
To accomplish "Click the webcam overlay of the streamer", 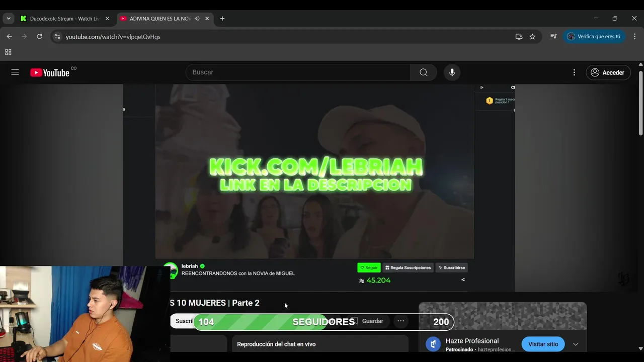I will pyautogui.click(x=85, y=314).
